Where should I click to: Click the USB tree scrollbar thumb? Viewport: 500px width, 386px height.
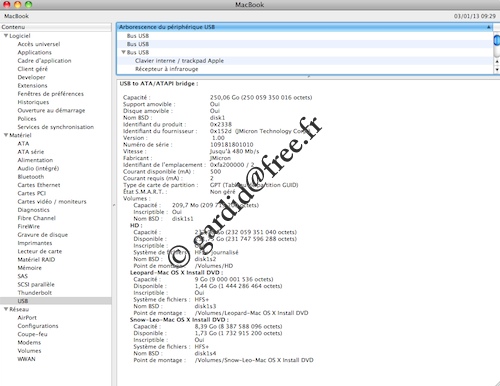(497, 41)
